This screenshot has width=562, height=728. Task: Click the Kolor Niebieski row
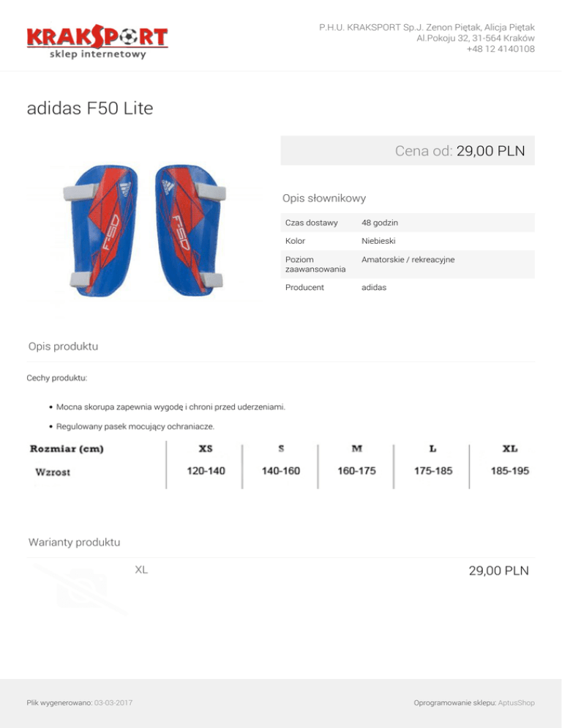(x=408, y=240)
